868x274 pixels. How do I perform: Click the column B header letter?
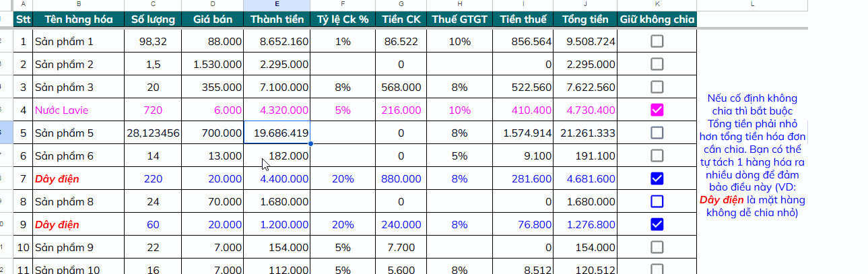click(78, 5)
